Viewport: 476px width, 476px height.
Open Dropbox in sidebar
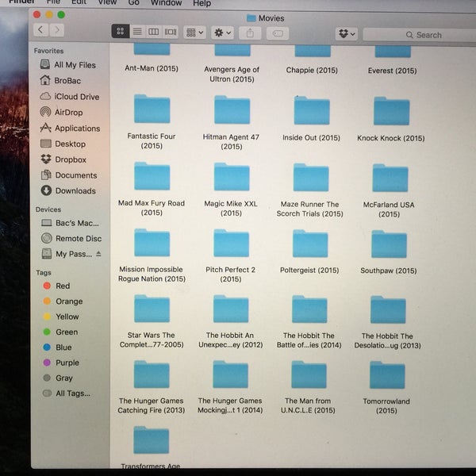[63, 159]
